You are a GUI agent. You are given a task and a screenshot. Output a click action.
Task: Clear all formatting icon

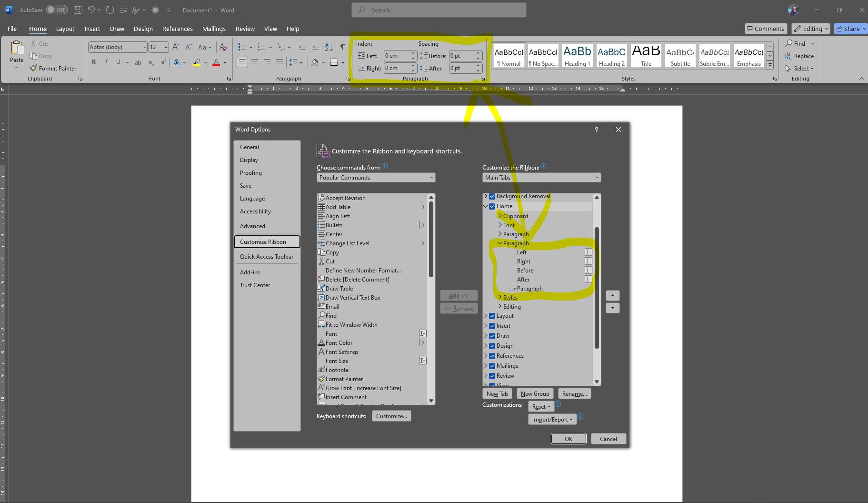coord(223,47)
